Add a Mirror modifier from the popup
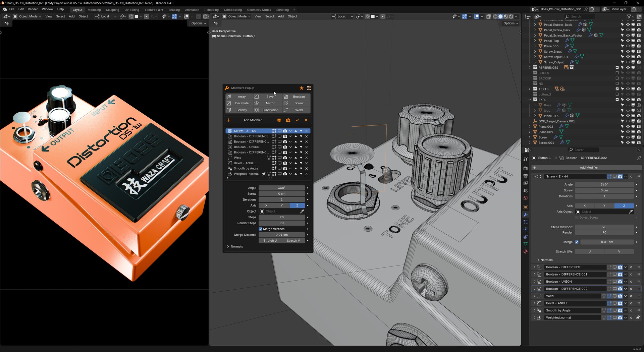 point(267,103)
